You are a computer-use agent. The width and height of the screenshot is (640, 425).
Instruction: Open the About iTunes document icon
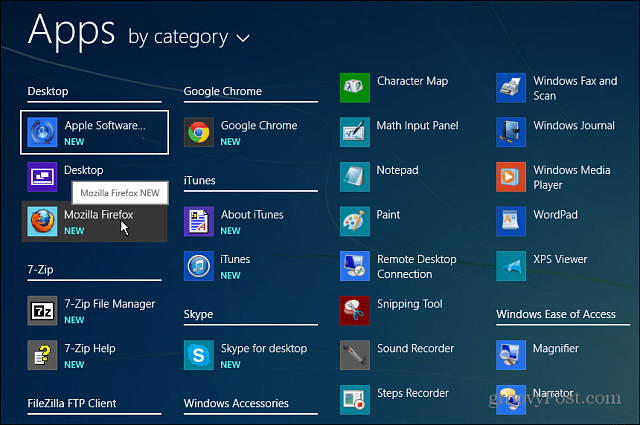pyautogui.click(x=198, y=221)
